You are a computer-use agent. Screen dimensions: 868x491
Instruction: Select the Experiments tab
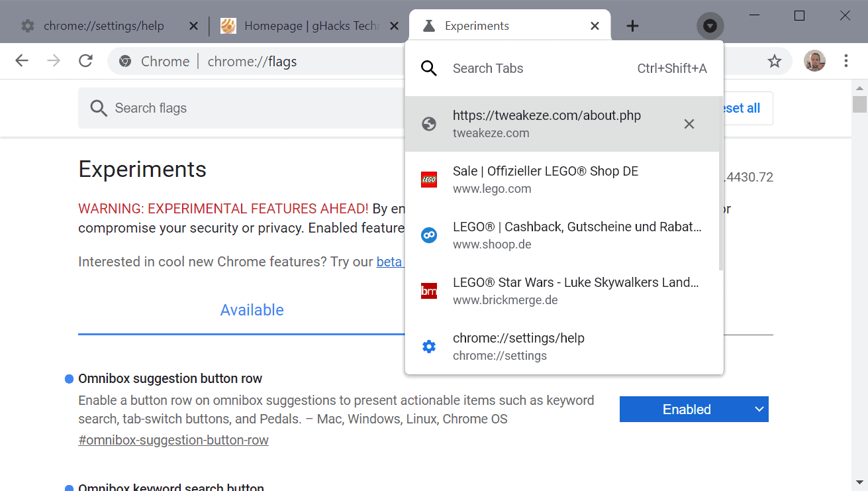click(x=510, y=26)
